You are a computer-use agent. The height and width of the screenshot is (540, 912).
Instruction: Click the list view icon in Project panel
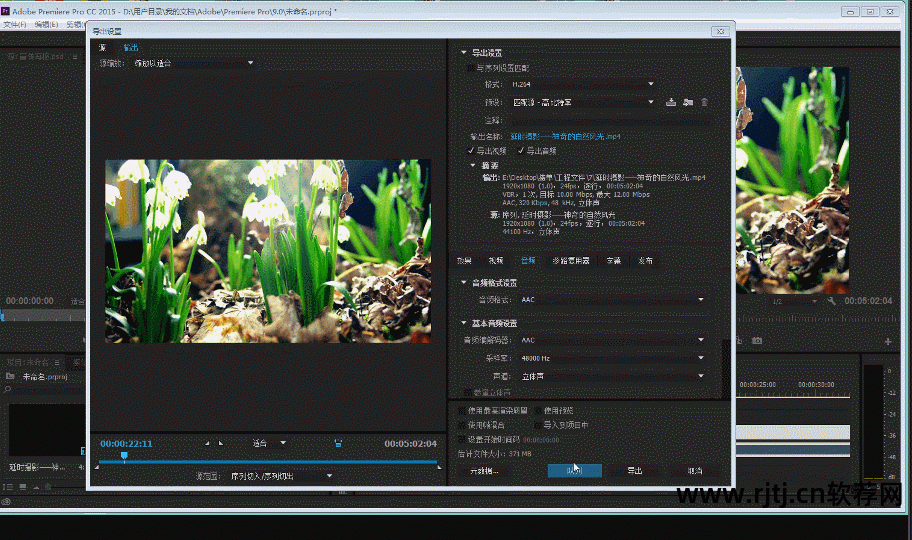point(8,487)
